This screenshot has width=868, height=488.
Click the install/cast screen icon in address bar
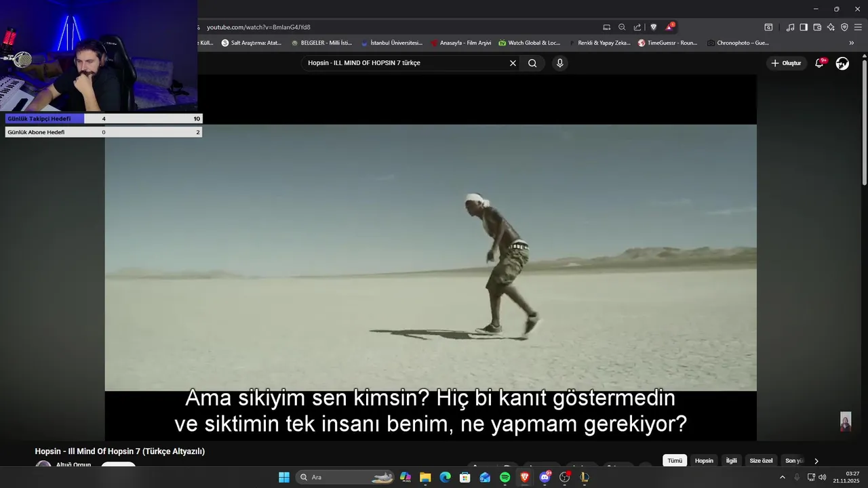coord(607,27)
